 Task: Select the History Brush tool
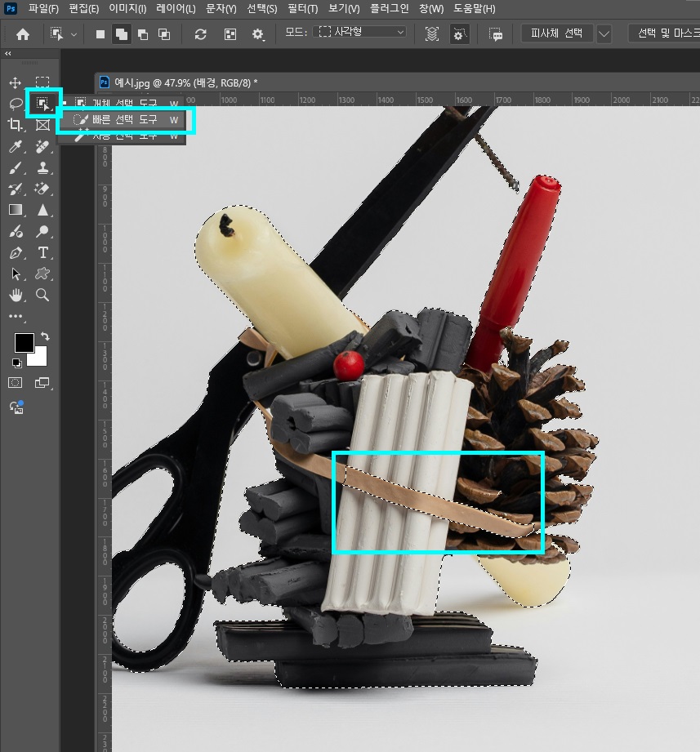[16, 189]
